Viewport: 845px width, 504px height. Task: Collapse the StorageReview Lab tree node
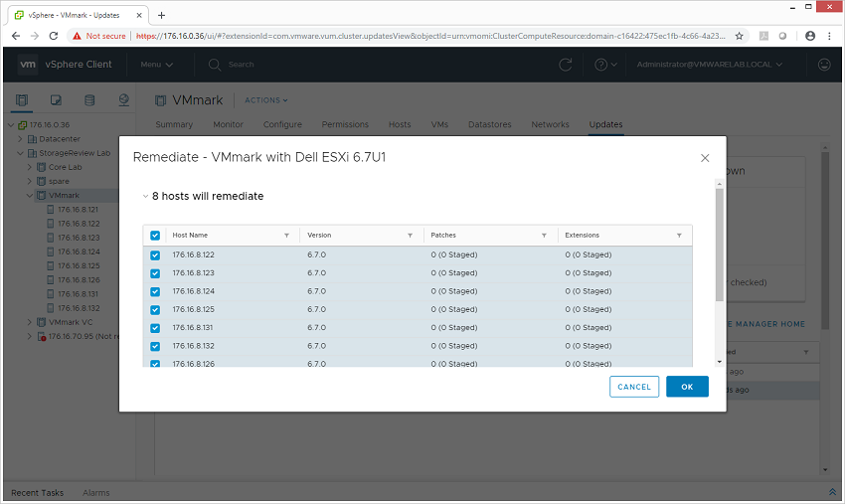(21, 153)
